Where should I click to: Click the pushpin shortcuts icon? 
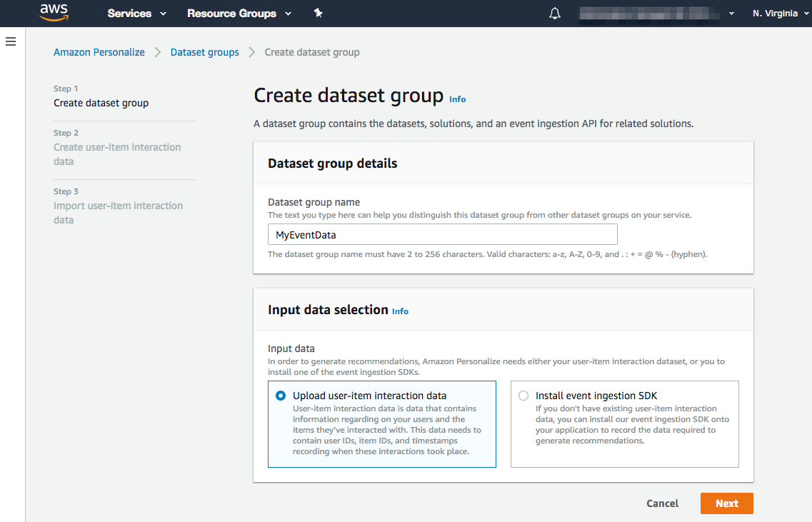tap(319, 13)
